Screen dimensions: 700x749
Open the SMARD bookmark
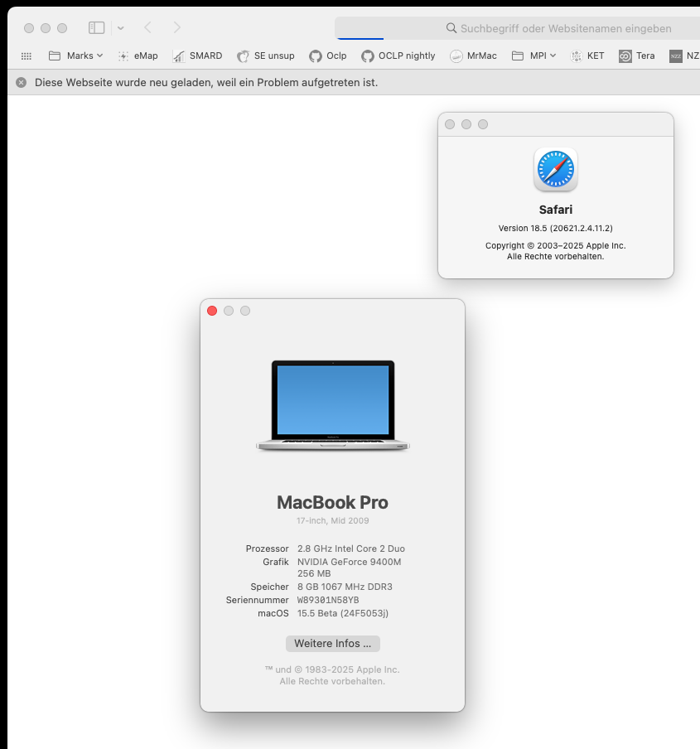198,56
